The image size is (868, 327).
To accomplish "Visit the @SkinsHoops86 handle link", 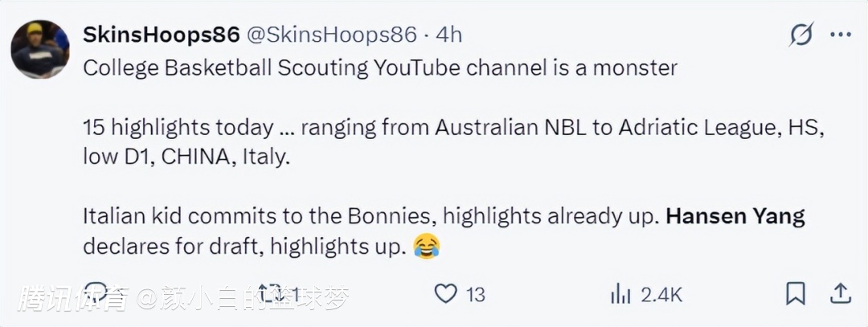I will click(331, 35).
